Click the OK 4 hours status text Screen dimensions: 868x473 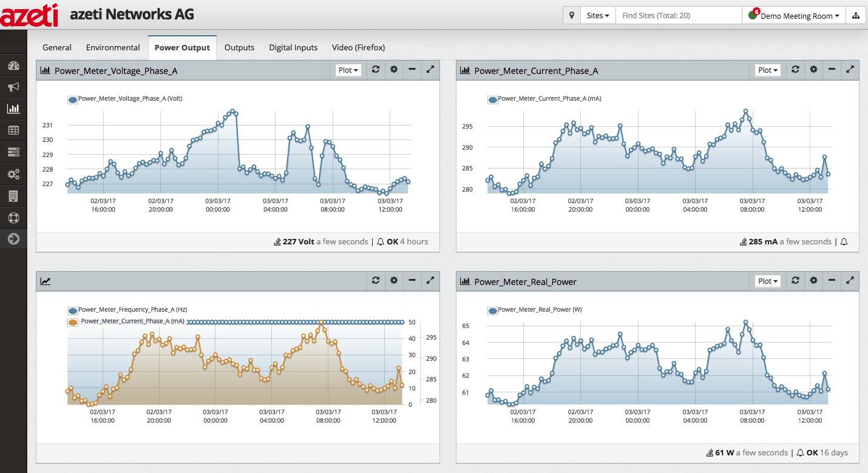[407, 241]
